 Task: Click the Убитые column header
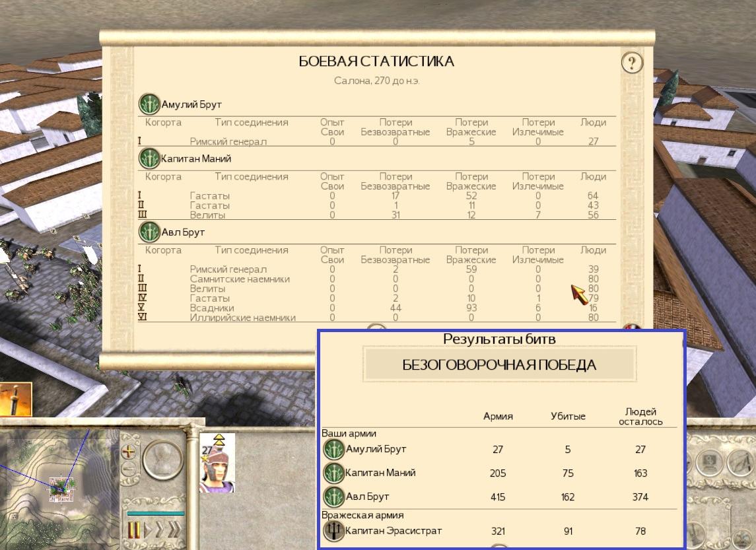(x=568, y=417)
